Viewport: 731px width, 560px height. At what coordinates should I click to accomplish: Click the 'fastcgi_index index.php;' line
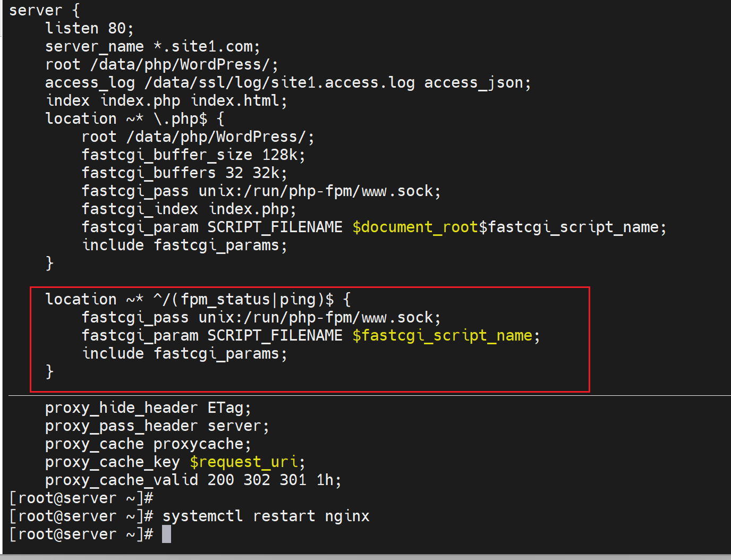189,209
